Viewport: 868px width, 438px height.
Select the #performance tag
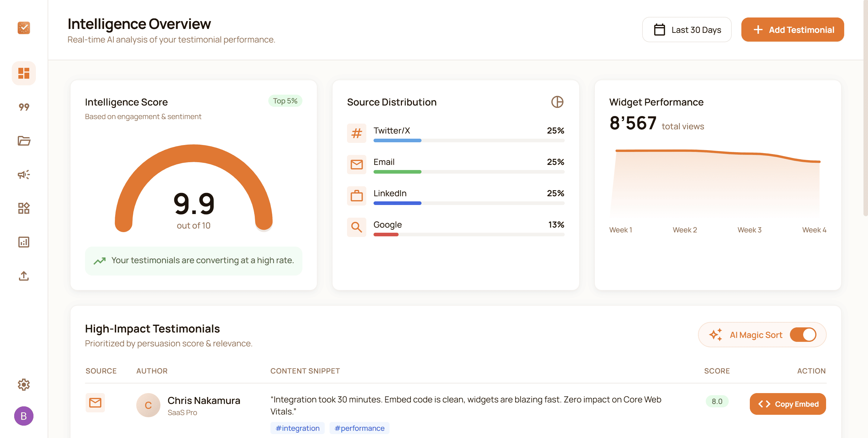click(x=359, y=428)
